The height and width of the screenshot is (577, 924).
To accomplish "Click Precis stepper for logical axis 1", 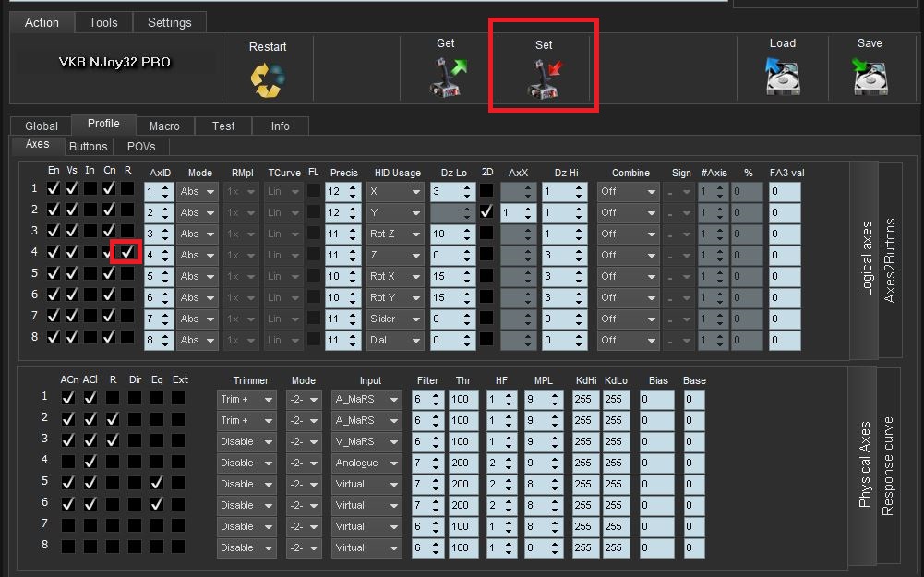I will [x=351, y=191].
